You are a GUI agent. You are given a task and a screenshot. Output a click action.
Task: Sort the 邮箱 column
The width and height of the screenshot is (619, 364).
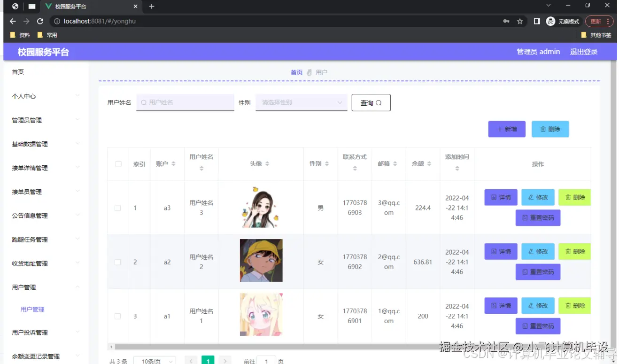[395, 164]
